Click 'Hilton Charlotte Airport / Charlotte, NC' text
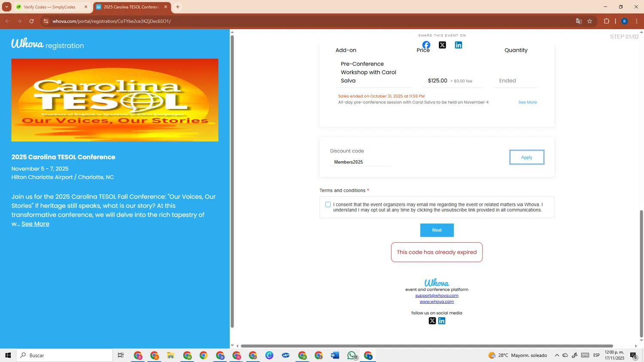644x362 pixels. (x=63, y=177)
